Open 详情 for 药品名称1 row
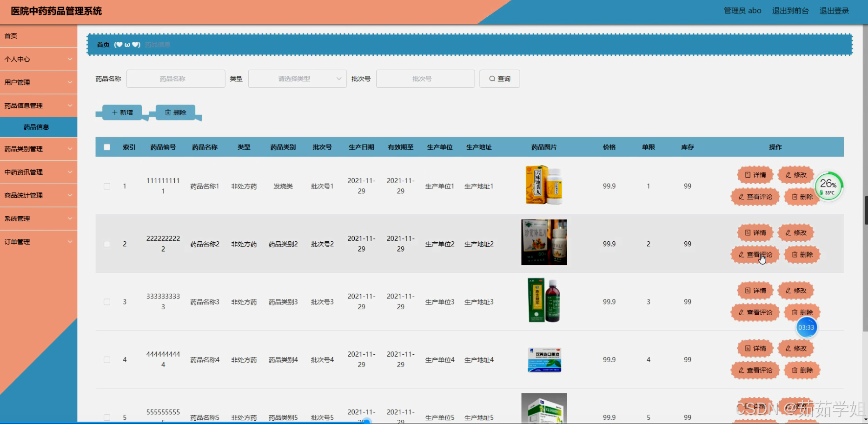This screenshot has width=868, height=424. 755,175
